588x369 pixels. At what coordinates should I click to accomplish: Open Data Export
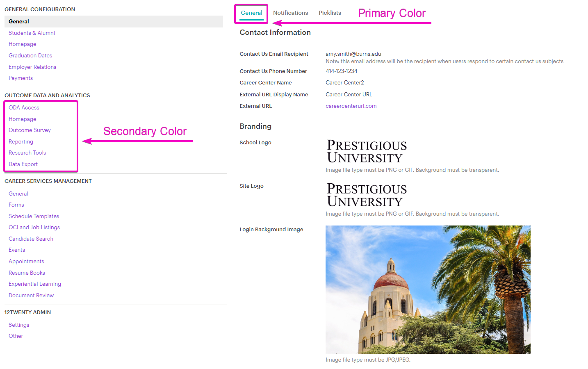[x=23, y=164]
